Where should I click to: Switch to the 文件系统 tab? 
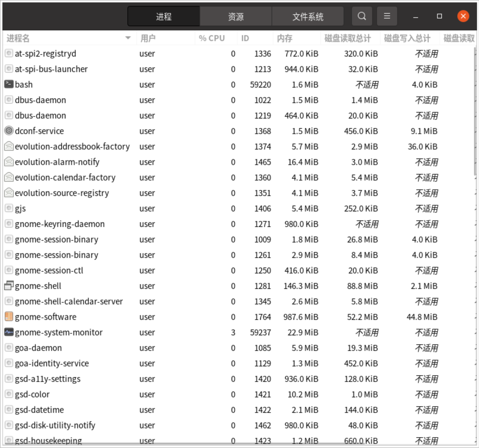point(308,16)
